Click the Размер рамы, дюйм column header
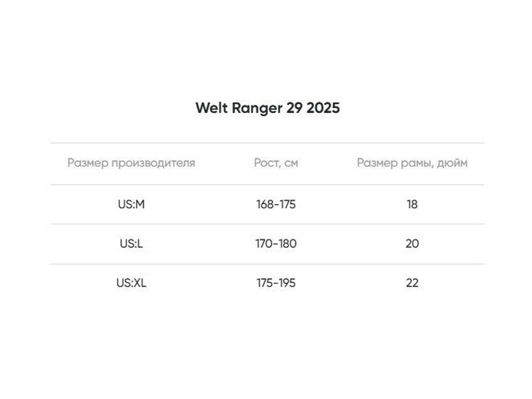 (x=412, y=163)
